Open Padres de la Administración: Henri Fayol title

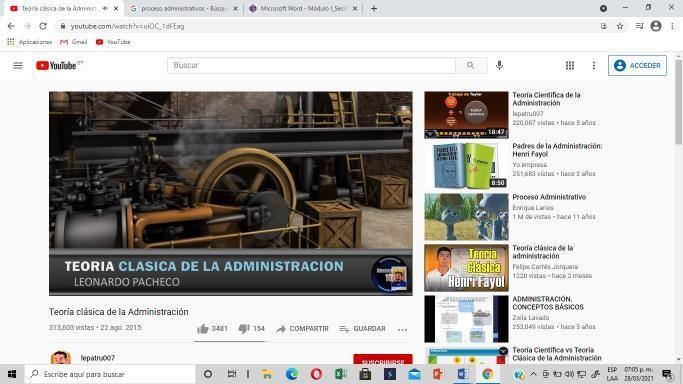click(x=557, y=150)
